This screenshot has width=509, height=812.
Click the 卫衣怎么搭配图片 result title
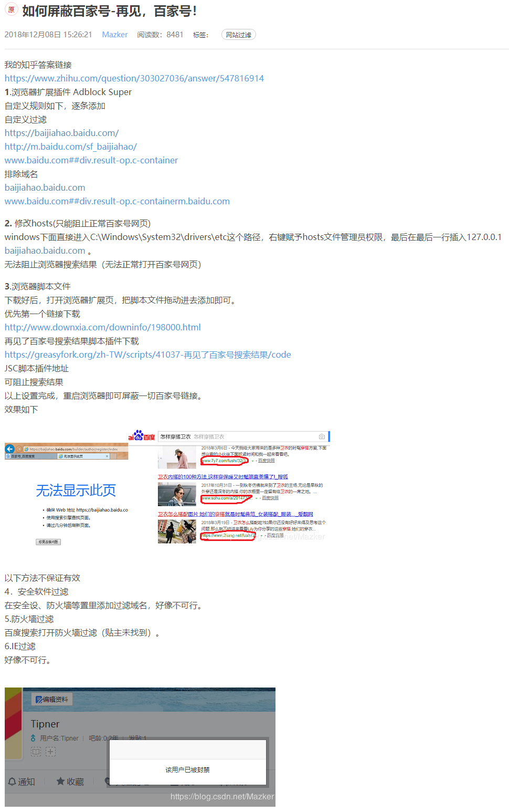[236, 514]
